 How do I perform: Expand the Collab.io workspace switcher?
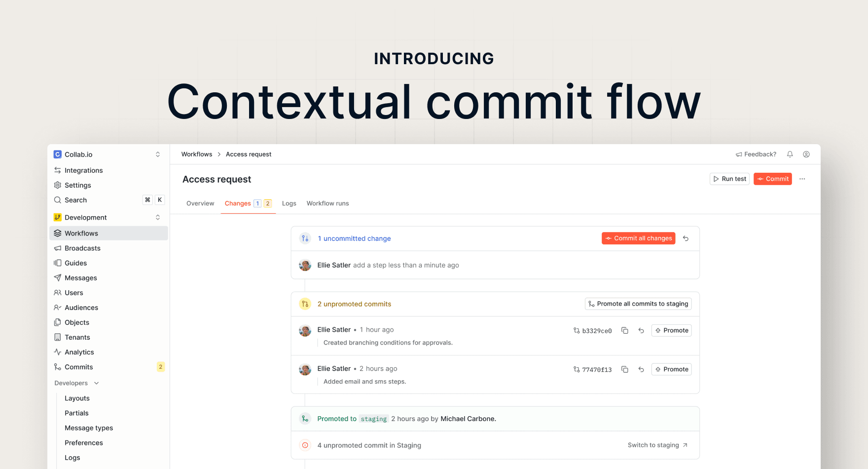pos(158,155)
